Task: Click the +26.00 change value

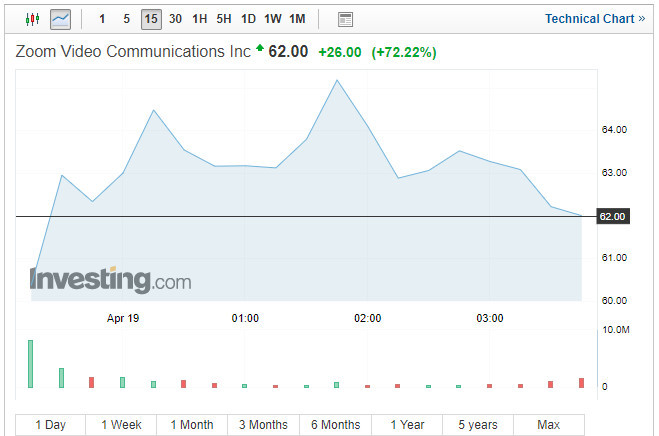Action: [x=340, y=52]
